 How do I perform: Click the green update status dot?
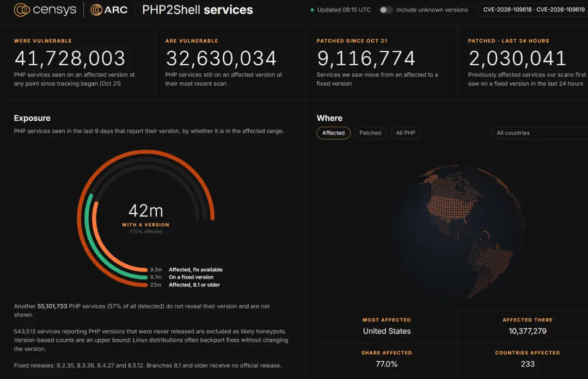click(312, 10)
